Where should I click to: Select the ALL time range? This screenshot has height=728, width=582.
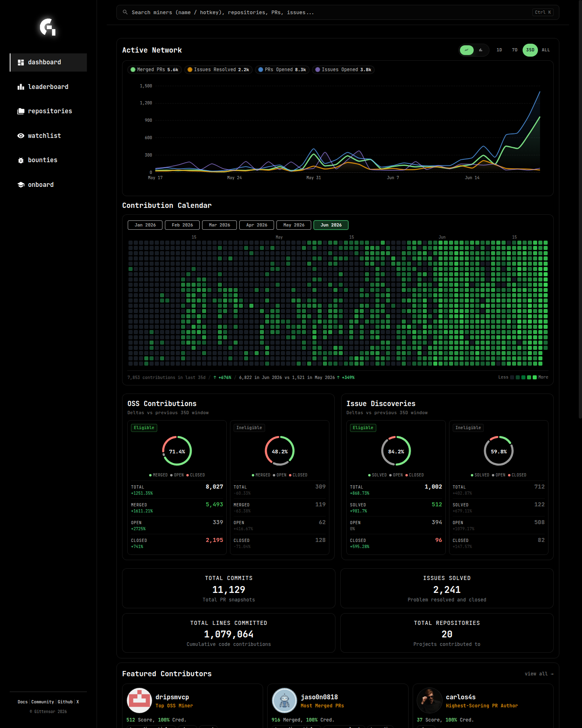[x=546, y=50]
